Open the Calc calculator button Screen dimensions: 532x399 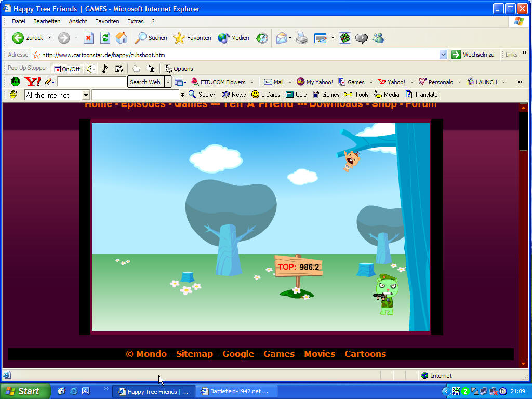(296, 95)
